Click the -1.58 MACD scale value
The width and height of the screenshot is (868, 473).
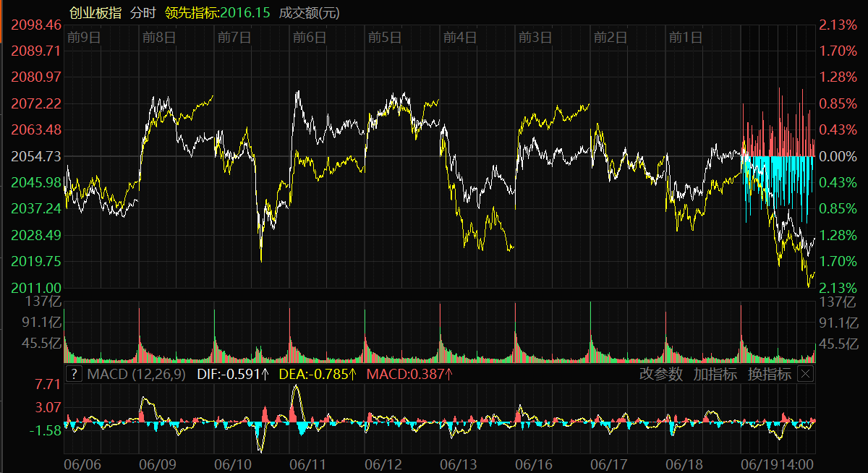pos(45,430)
